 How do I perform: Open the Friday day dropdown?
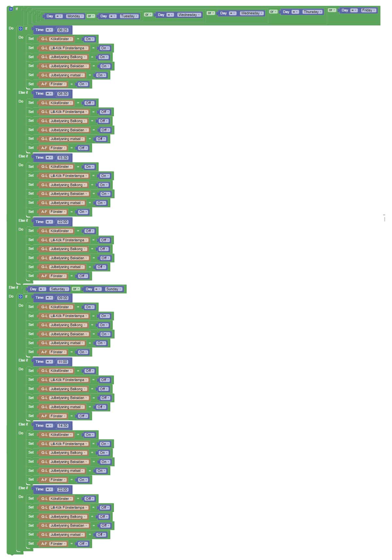368,10
